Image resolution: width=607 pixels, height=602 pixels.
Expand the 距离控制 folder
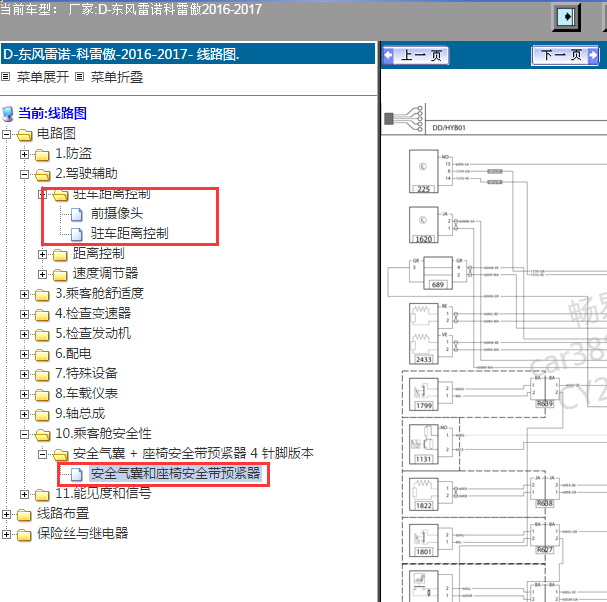(42, 254)
